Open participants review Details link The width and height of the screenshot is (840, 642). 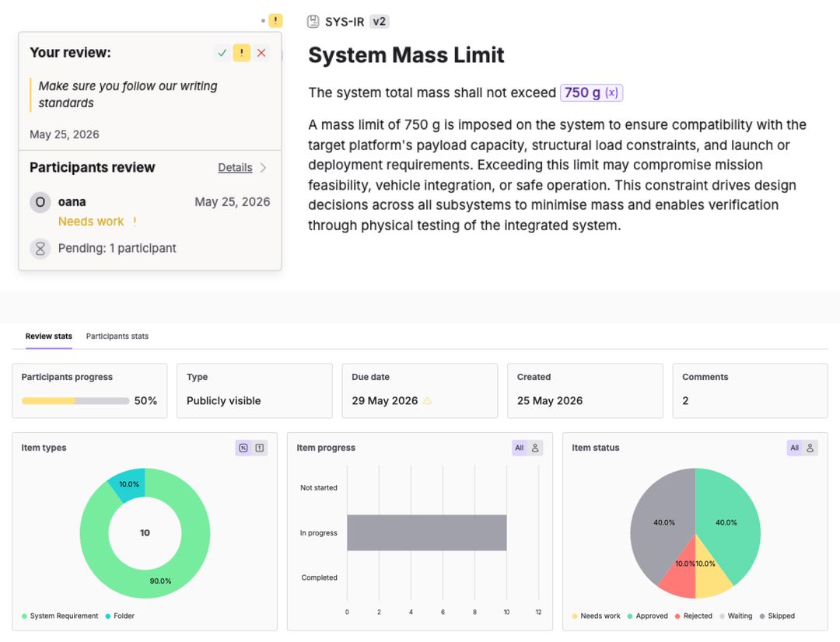(235, 168)
